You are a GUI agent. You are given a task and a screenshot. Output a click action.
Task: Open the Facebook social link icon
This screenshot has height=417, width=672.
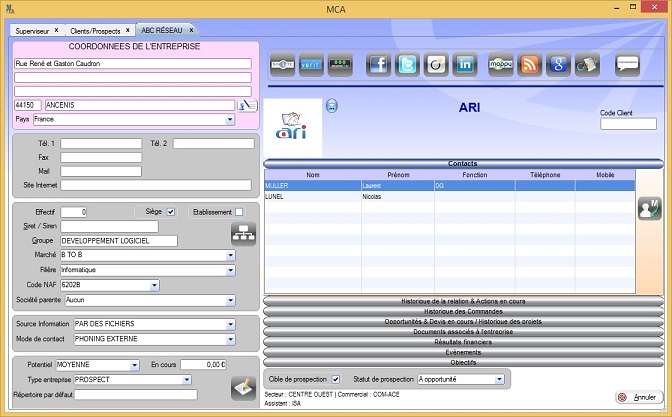(x=379, y=65)
